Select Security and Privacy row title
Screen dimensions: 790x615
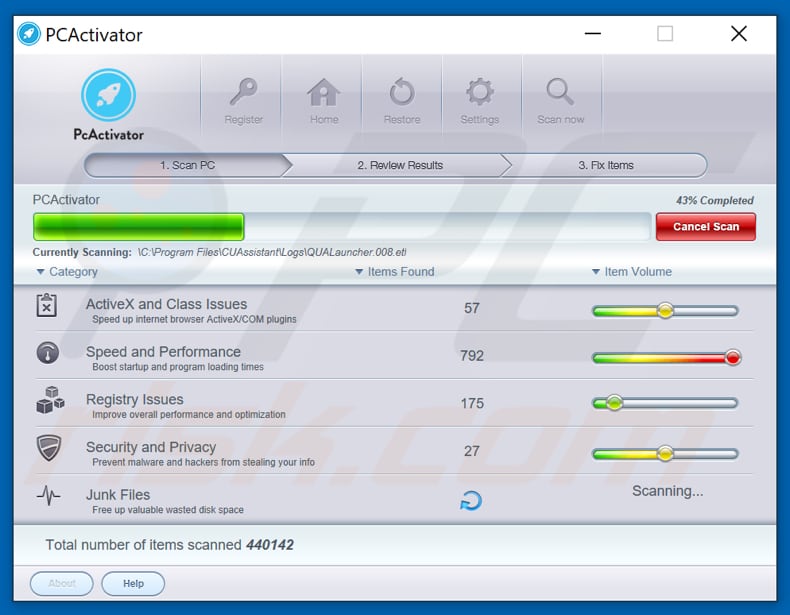151,447
